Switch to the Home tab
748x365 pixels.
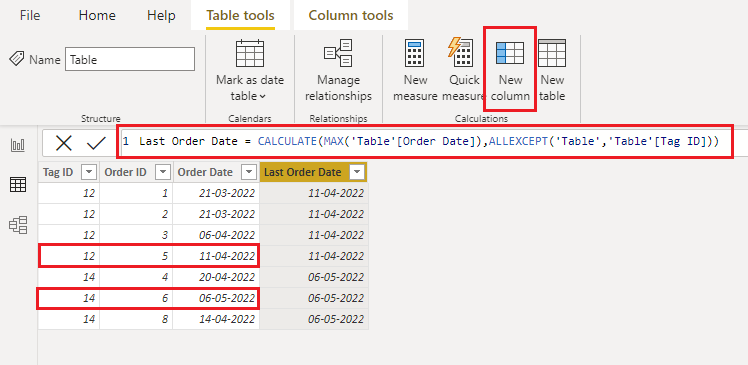(97, 15)
